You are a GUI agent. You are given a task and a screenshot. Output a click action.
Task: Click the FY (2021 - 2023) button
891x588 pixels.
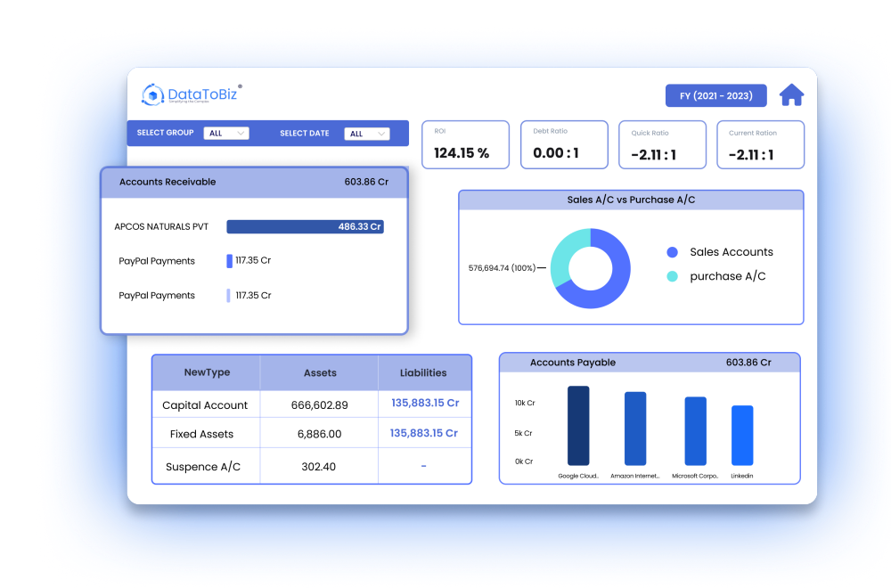715,95
